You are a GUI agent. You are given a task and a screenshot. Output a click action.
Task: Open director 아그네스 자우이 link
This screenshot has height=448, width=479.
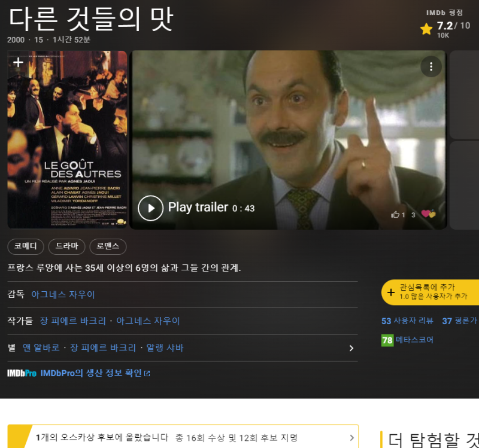(63, 294)
